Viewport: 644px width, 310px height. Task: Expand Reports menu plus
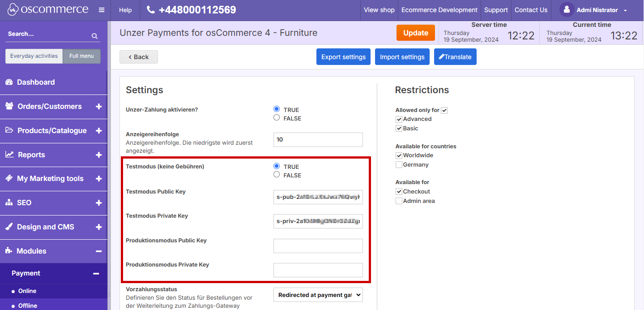coord(98,155)
